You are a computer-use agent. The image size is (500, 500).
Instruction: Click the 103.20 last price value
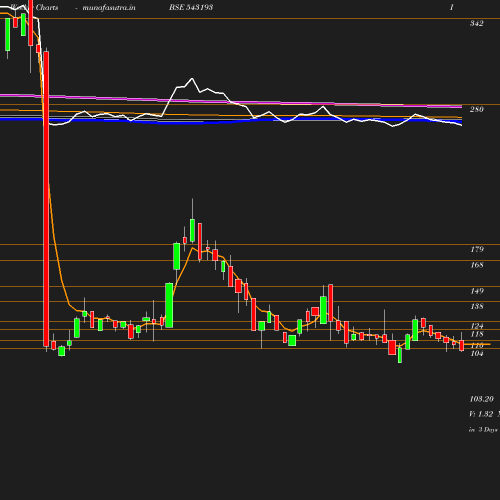(x=481, y=399)
